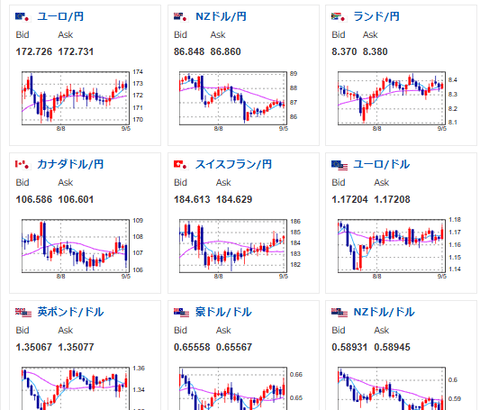Click the British Pound/Dollar flag icon
The image size is (480, 410).
pyautogui.click(x=23, y=312)
